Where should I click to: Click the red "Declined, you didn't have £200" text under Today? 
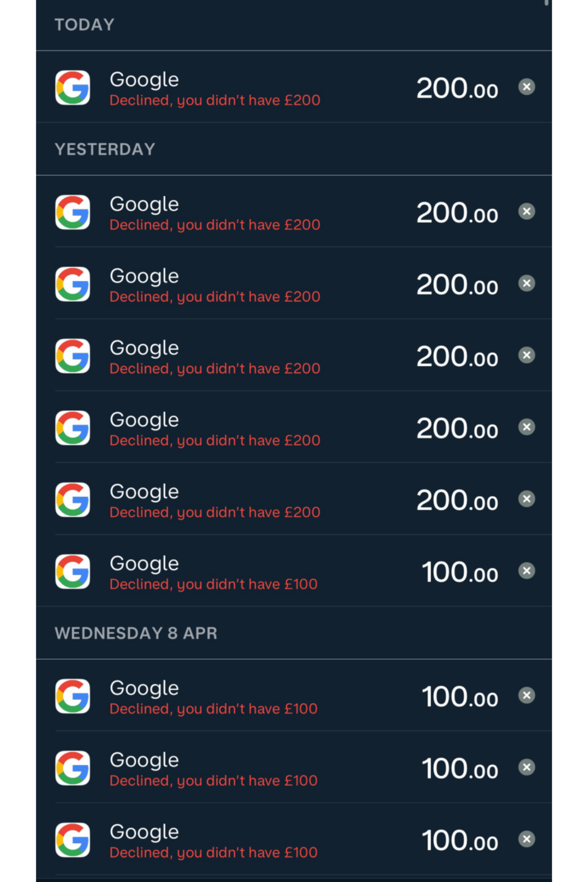(215, 101)
